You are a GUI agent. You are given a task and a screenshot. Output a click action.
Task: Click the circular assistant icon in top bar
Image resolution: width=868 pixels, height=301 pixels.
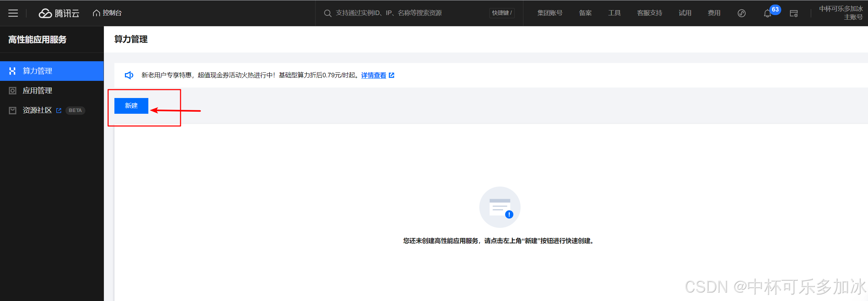point(742,13)
